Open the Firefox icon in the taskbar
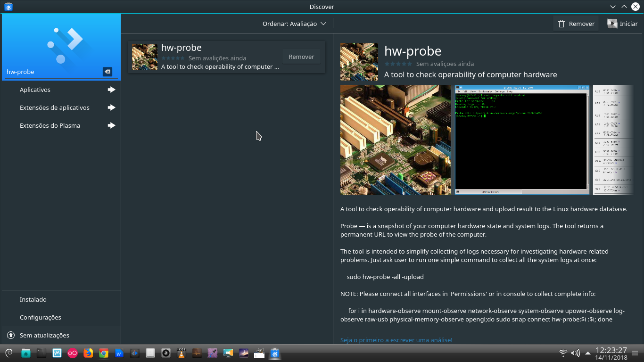Image resolution: width=644 pixels, height=362 pixels. click(88, 353)
